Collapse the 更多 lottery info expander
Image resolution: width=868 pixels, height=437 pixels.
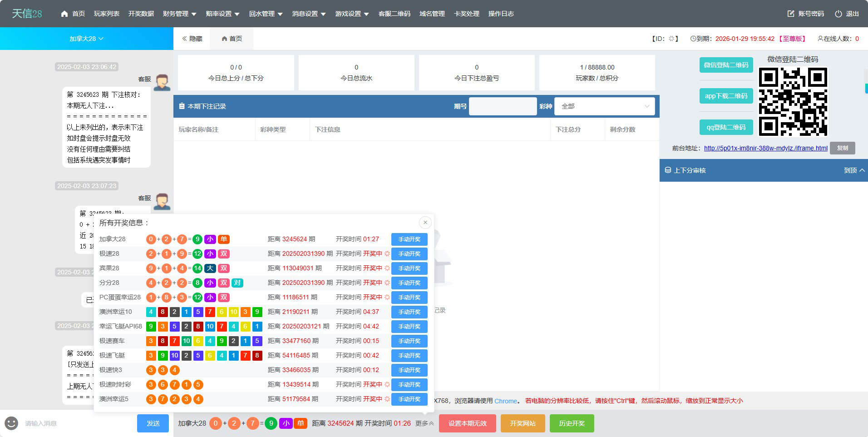(424, 423)
